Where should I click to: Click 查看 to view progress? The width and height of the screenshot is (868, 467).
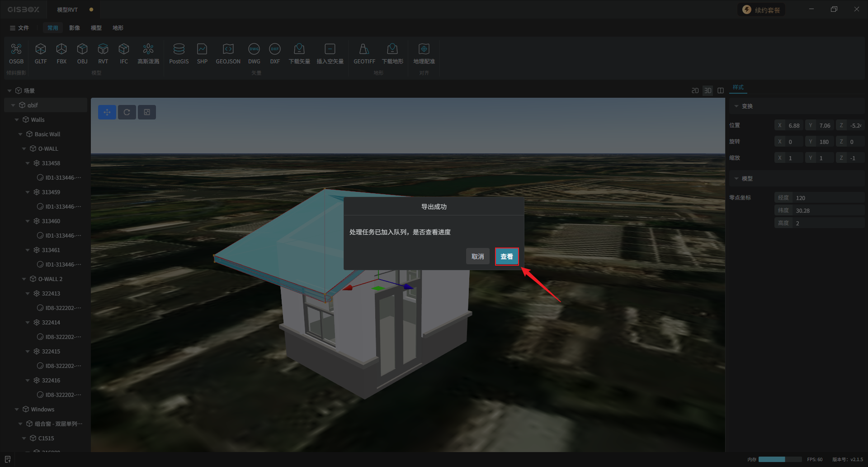pos(506,257)
